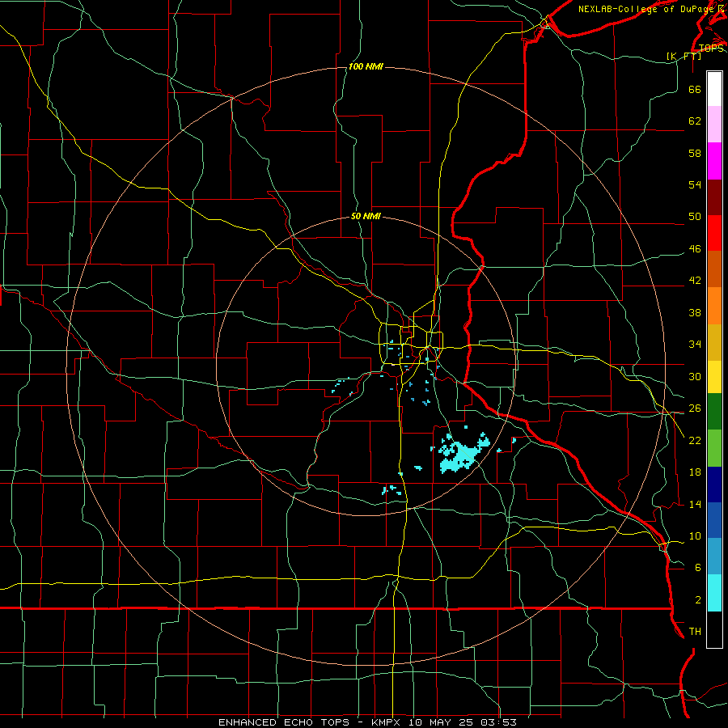Click the cyan 2 kft legend swatch
The width and height of the screenshot is (728, 728).
(714, 593)
